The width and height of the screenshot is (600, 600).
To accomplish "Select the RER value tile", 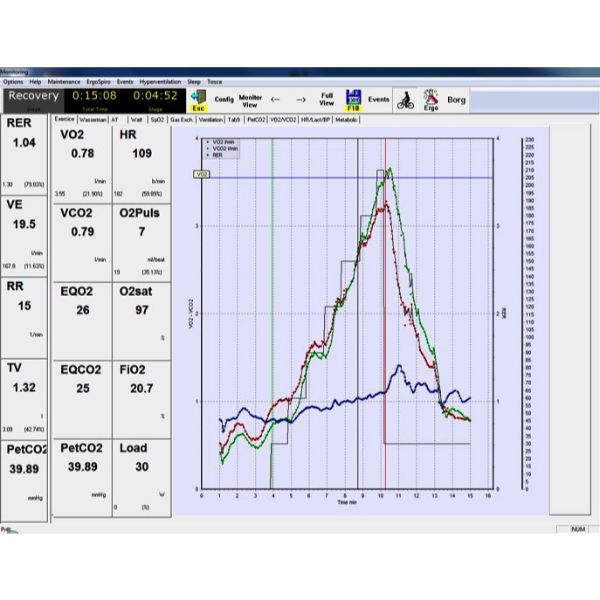I will point(24,155).
